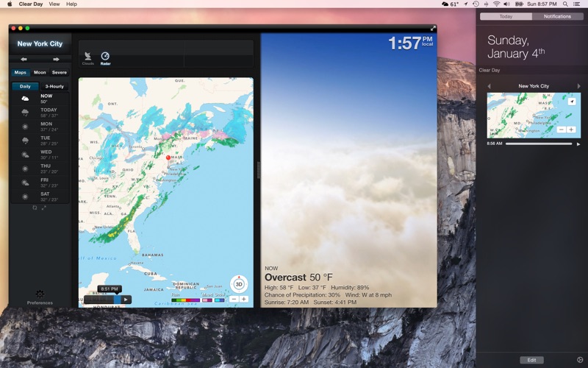Click the widget's location arrow button
The width and height of the screenshot is (588, 368).
pyautogui.click(x=572, y=102)
